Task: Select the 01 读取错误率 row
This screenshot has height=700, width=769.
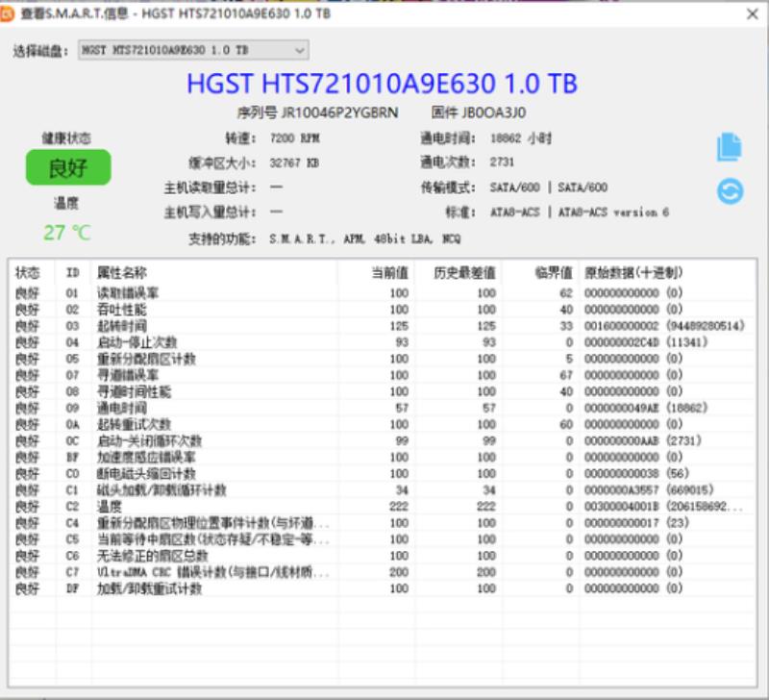Action: pyautogui.click(x=382, y=293)
